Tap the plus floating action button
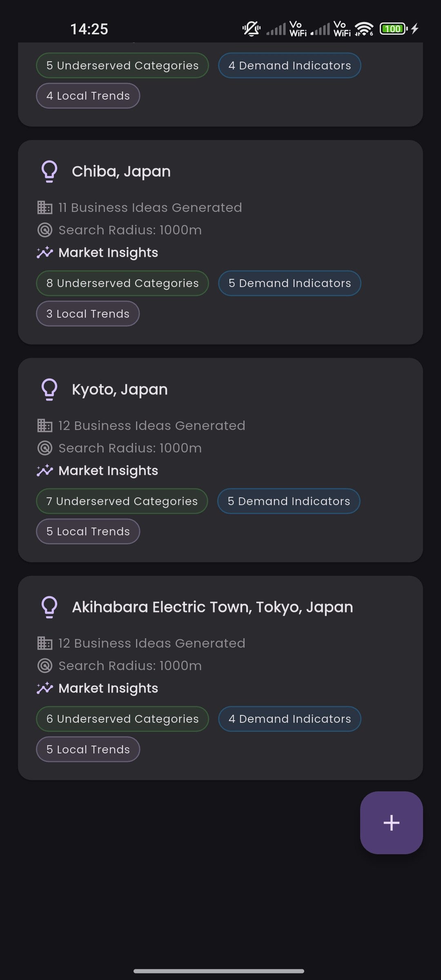This screenshot has height=980, width=441. point(391,823)
